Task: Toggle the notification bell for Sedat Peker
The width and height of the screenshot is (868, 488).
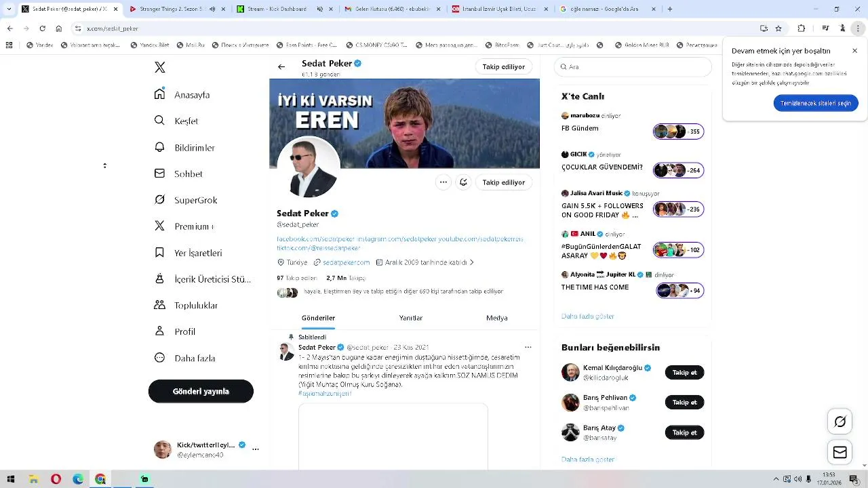Action: pyautogui.click(x=463, y=182)
